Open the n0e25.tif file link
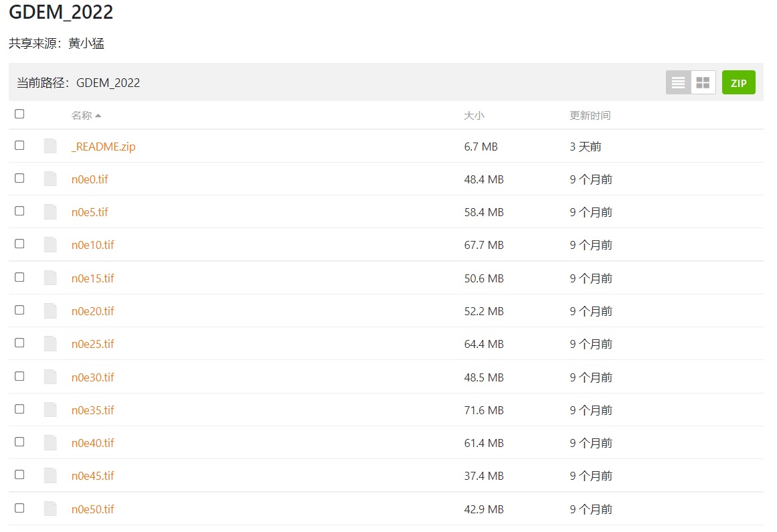The image size is (777, 532). point(92,344)
